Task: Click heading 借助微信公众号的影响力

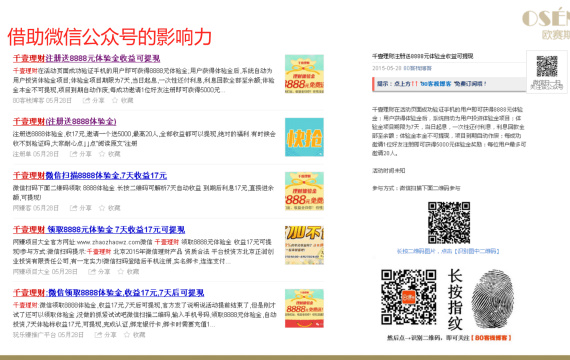Action: (110, 37)
